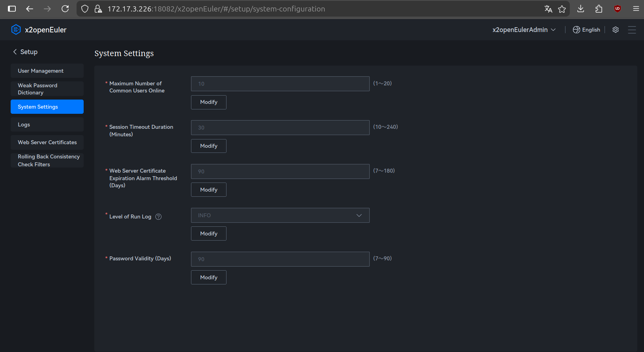Click the Session Timeout Duration input field
The width and height of the screenshot is (644, 352).
pyautogui.click(x=280, y=128)
